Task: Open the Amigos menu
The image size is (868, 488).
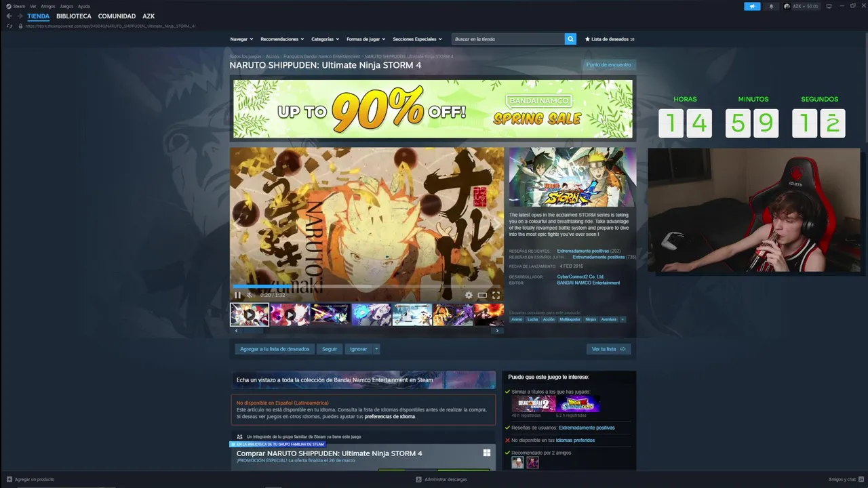Action: click(47, 6)
